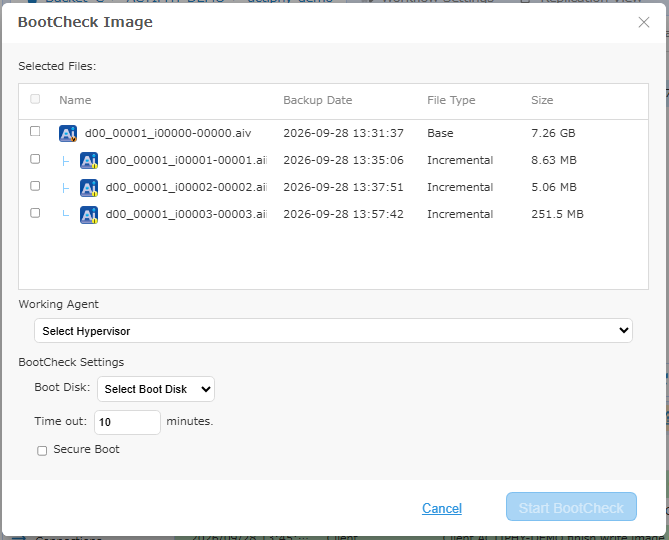669x540 pixels.
Task: Tick the checkbox for the 8.63 MB incremental
Action: (35, 159)
